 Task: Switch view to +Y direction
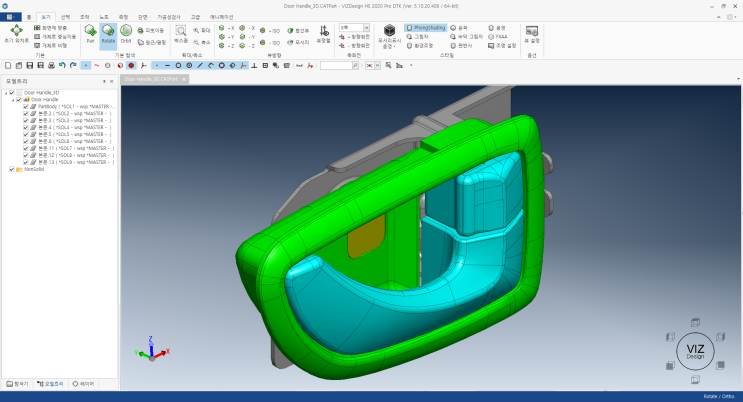pos(227,37)
